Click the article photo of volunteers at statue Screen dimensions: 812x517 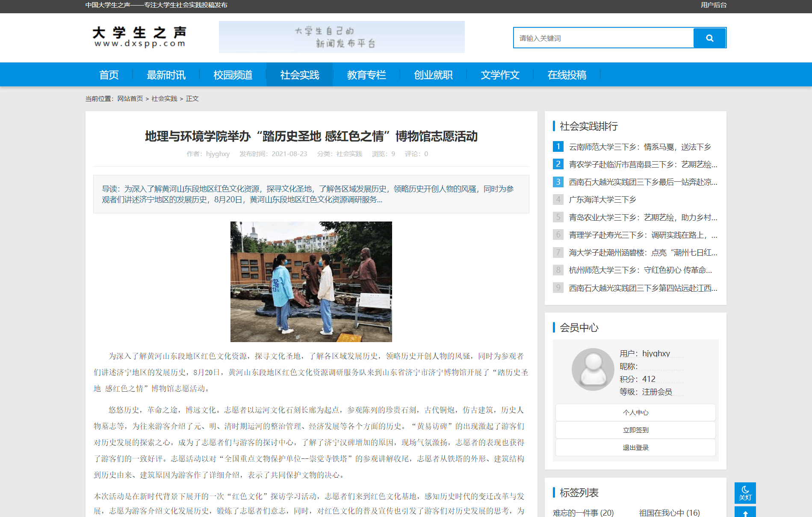click(311, 282)
